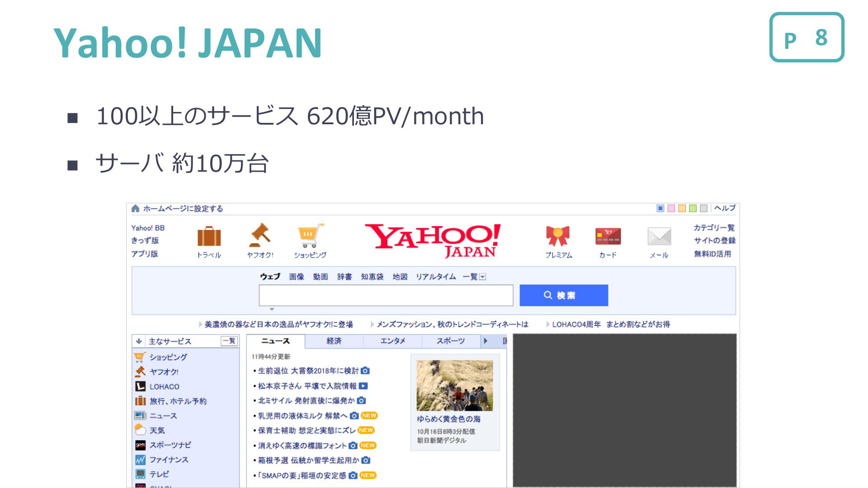The height and width of the screenshot is (488, 868).
Task: Select the 辞書 search category
Action: 344,277
